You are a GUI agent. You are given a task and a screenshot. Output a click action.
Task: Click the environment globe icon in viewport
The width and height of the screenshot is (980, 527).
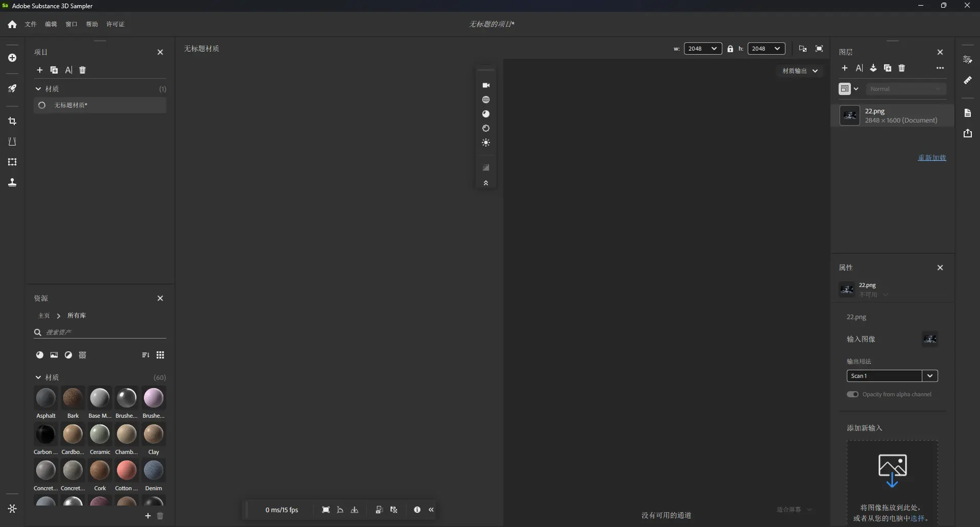[x=486, y=100]
